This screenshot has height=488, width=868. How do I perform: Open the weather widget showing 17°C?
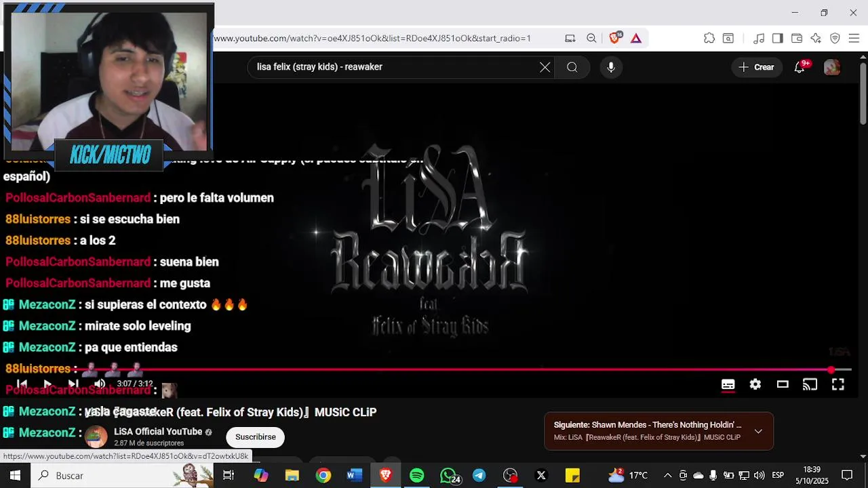(628, 475)
